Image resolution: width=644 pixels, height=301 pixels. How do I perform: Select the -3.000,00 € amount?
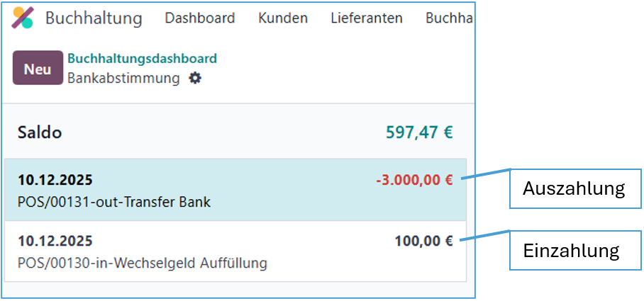pos(414,180)
